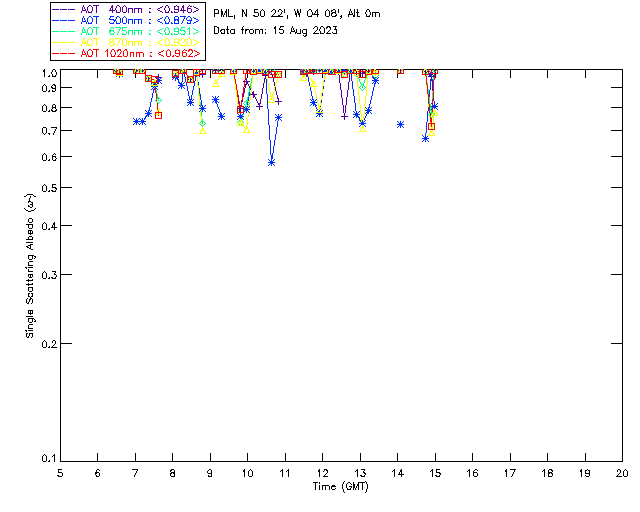The image size is (640, 512).
Task: Click the red dashed line sample in legend
Action: [x=64, y=53]
